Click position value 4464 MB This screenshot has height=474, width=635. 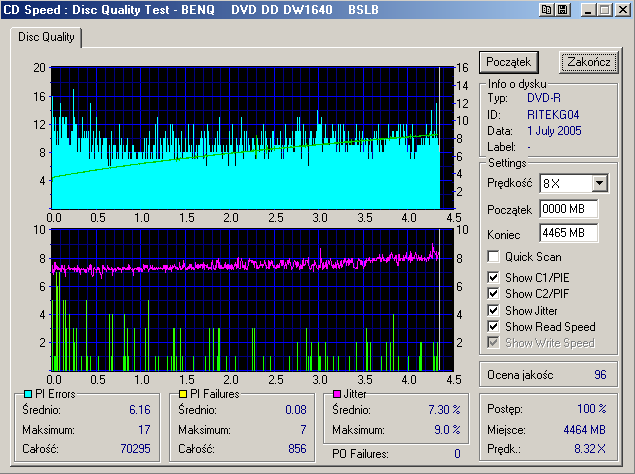coord(584,429)
